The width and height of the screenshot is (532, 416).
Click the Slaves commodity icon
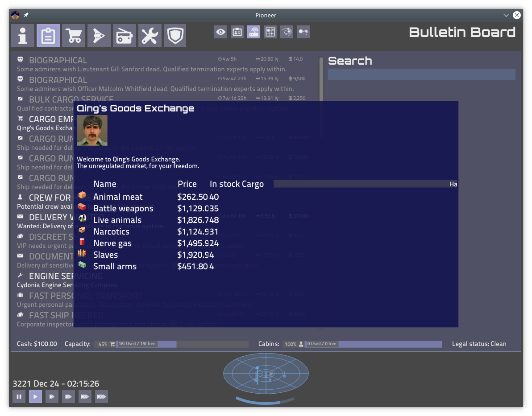82,253
